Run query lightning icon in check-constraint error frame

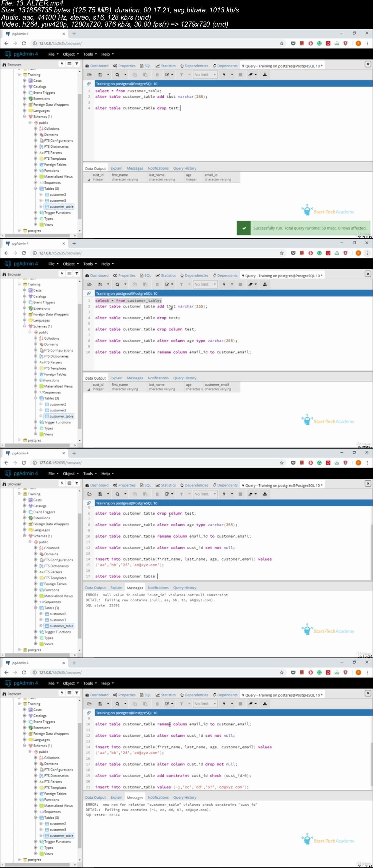tap(224, 704)
